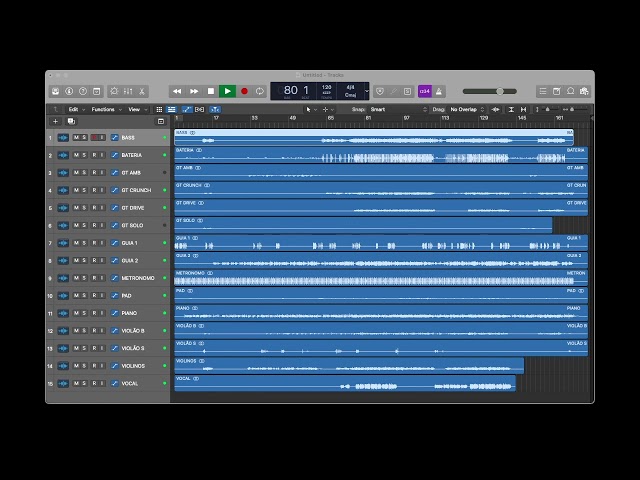Record-enable the GT AMB track
Screen dimensions: 640x480
coord(94,173)
